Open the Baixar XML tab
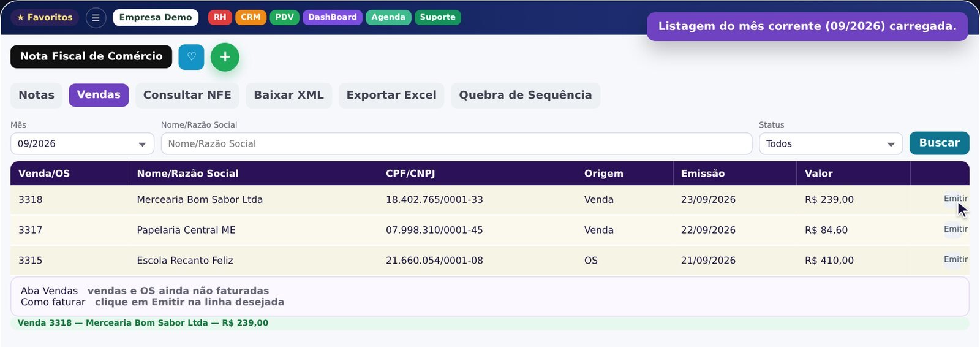980x347 pixels. (289, 95)
